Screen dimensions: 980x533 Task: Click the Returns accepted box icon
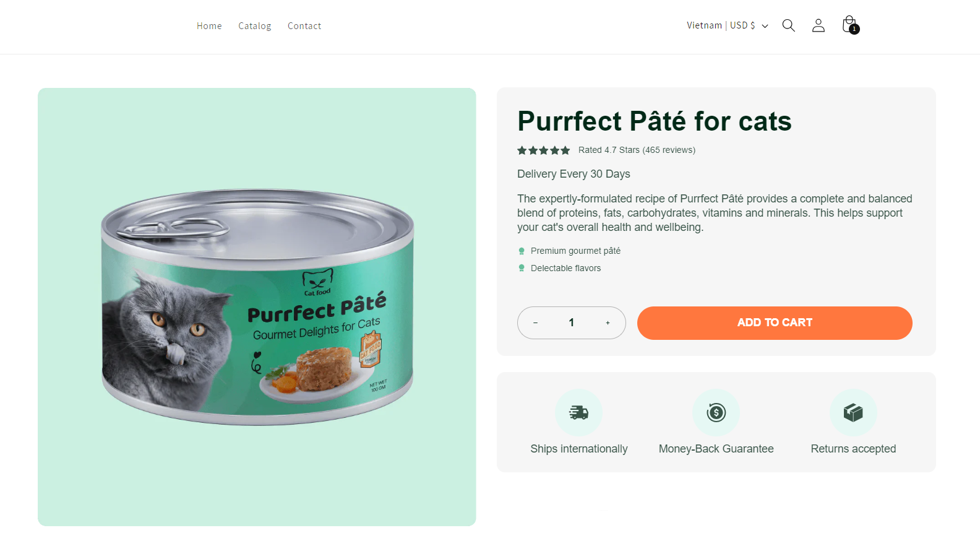click(x=853, y=412)
